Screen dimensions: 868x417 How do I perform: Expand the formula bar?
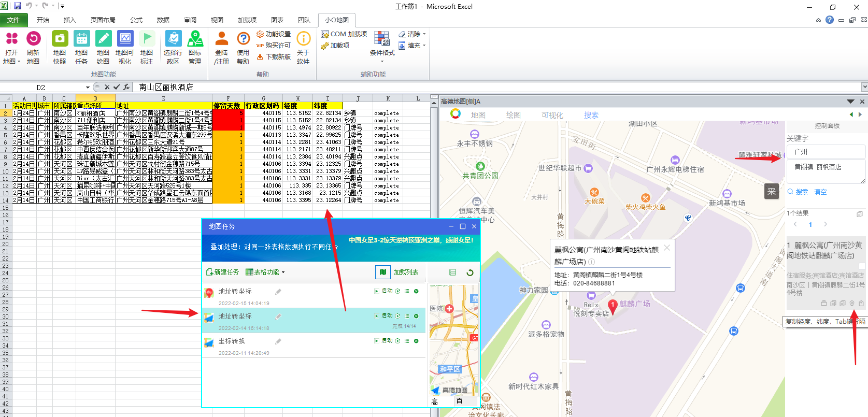pos(864,87)
